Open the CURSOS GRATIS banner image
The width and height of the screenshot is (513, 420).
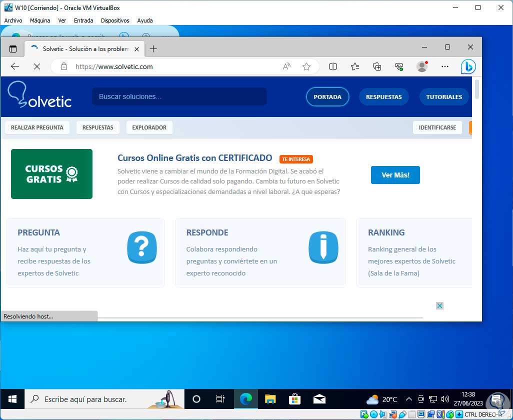51,174
